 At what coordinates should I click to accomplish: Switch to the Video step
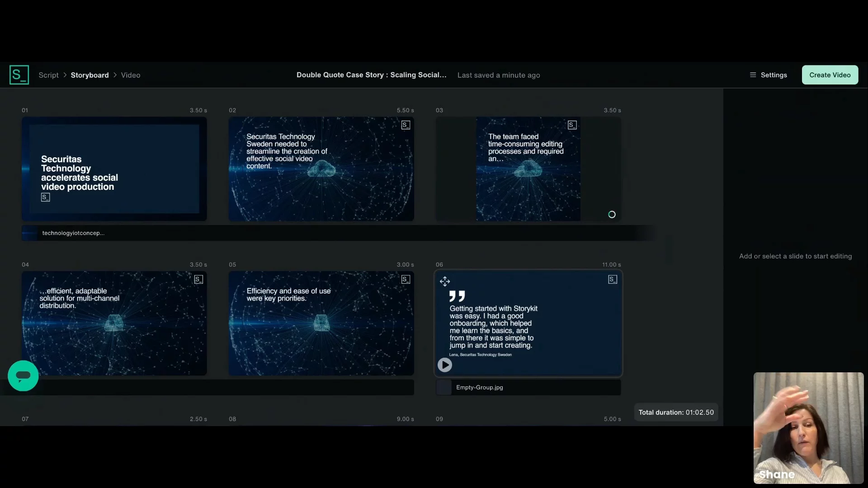click(x=131, y=75)
